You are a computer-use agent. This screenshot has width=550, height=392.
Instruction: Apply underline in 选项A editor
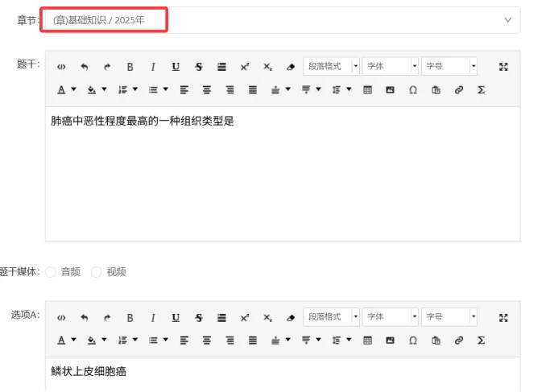176,318
